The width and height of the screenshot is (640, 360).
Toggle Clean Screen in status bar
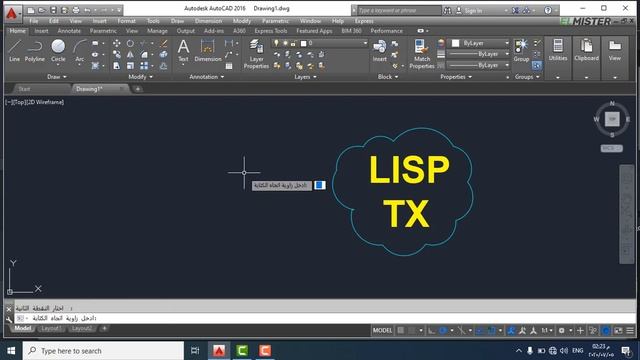point(618,330)
